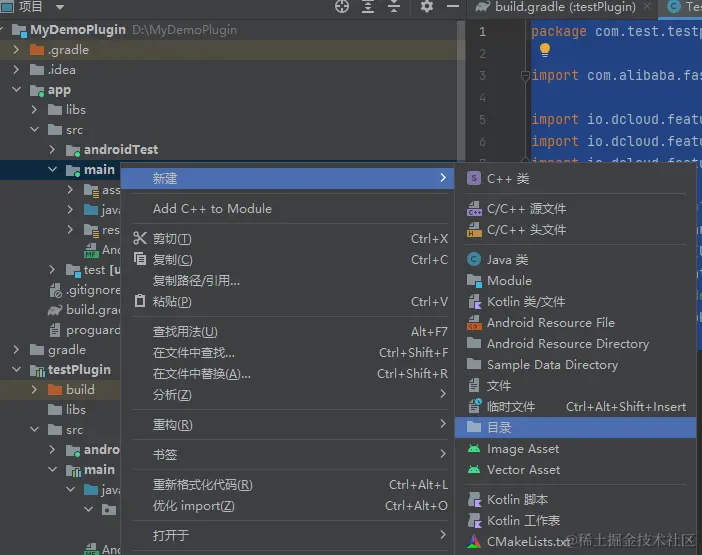Image resolution: width=702 pixels, height=555 pixels.
Task: Select the testPlugin libs folder
Action: click(76, 410)
